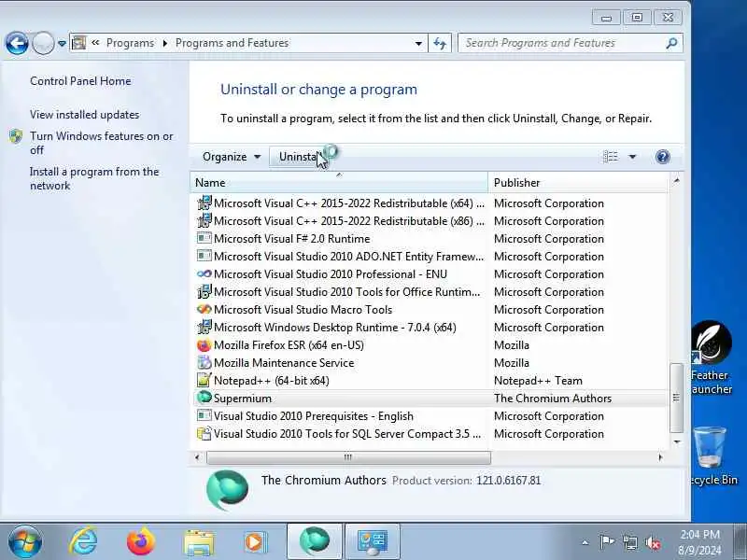Open Install a program from the network
747x560 pixels.
[x=94, y=178]
